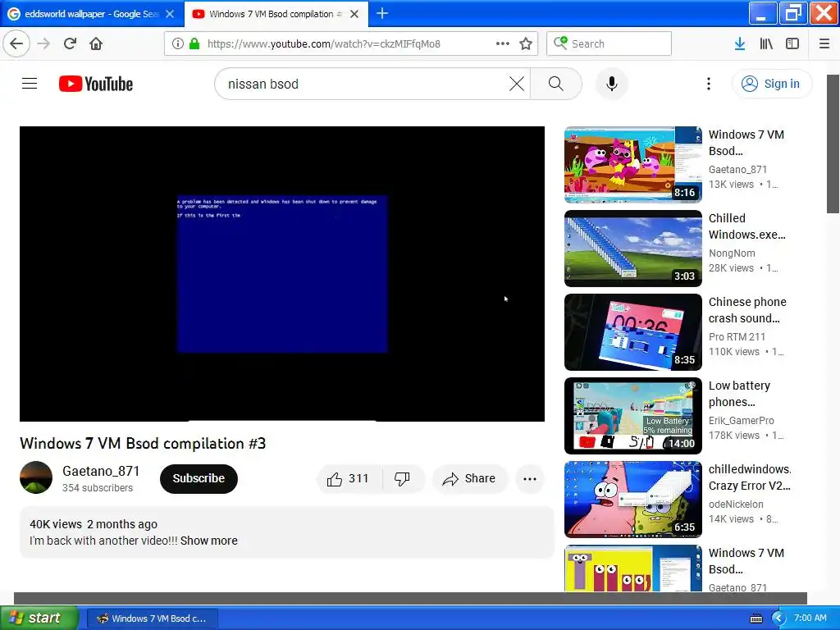The width and height of the screenshot is (840, 630).
Task: Share the video
Action: click(469, 478)
